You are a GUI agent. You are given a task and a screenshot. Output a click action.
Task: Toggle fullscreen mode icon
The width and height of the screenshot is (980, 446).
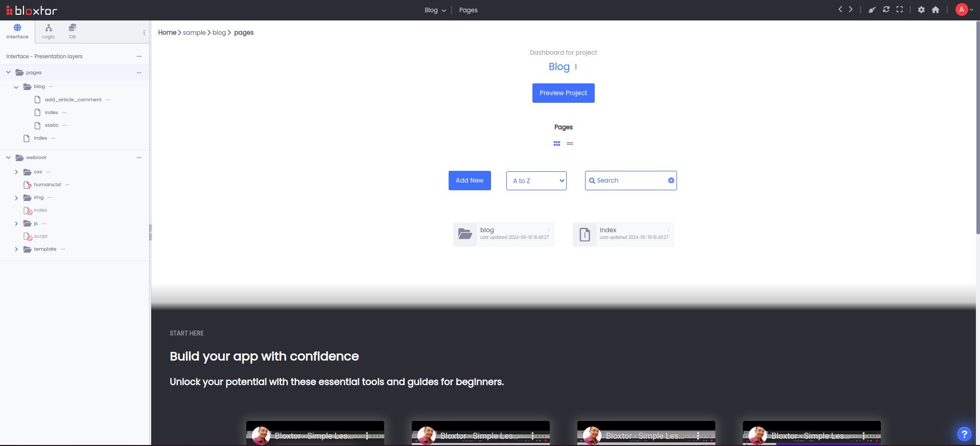[x=900, y=10]
